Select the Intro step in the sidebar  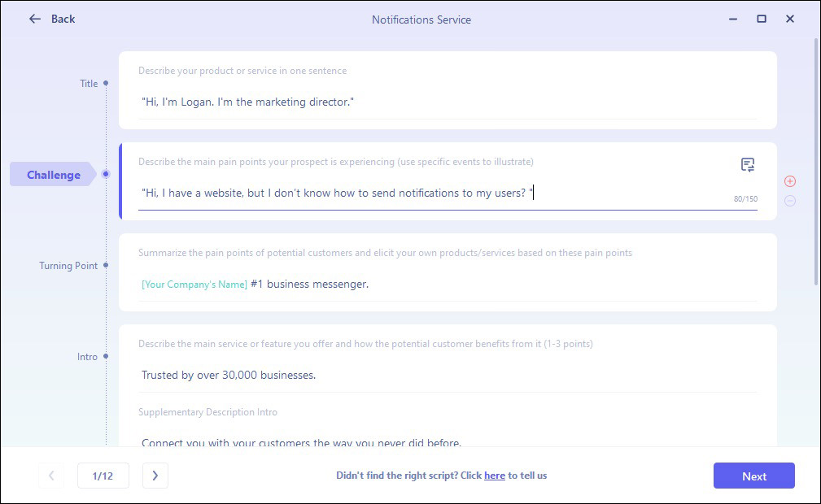pyautogui.click(x=87, y=357)
